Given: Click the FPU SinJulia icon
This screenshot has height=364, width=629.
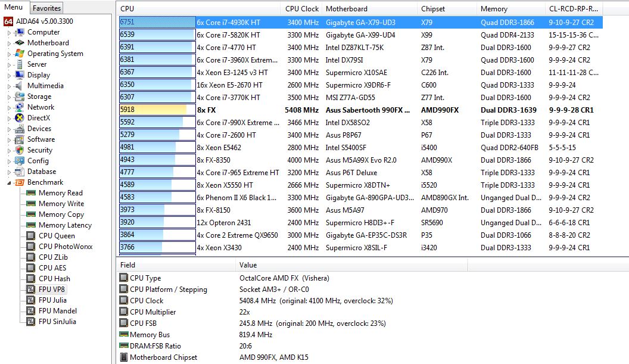Looking at the screenshot, I should pyautogui.click(x=31, y=322).
